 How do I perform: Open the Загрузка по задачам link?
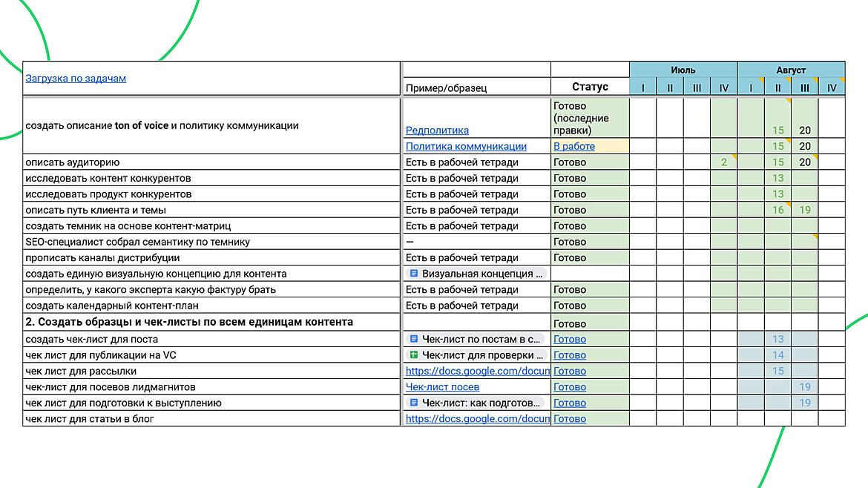click(x=76, y=78)
